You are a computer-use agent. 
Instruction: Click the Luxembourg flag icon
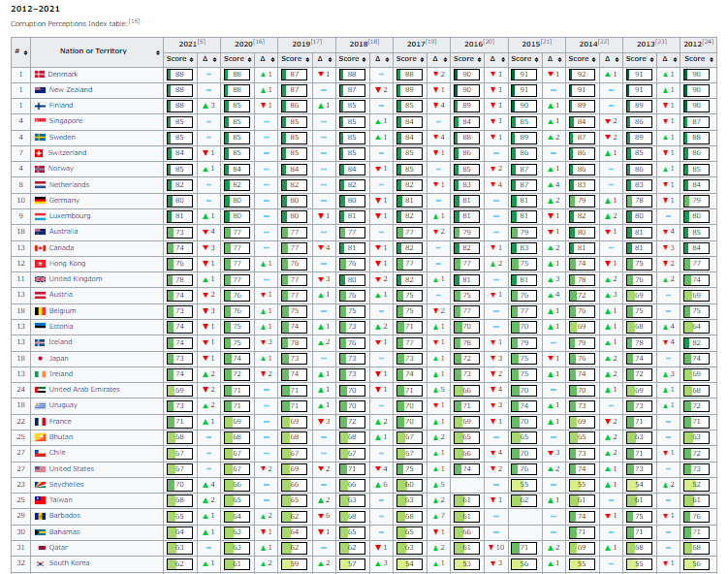(40, 216)
